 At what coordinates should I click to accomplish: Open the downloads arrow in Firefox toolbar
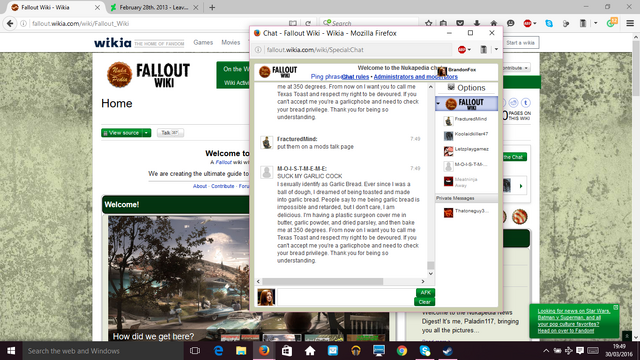pyautogui.click(x=477, y=24)
